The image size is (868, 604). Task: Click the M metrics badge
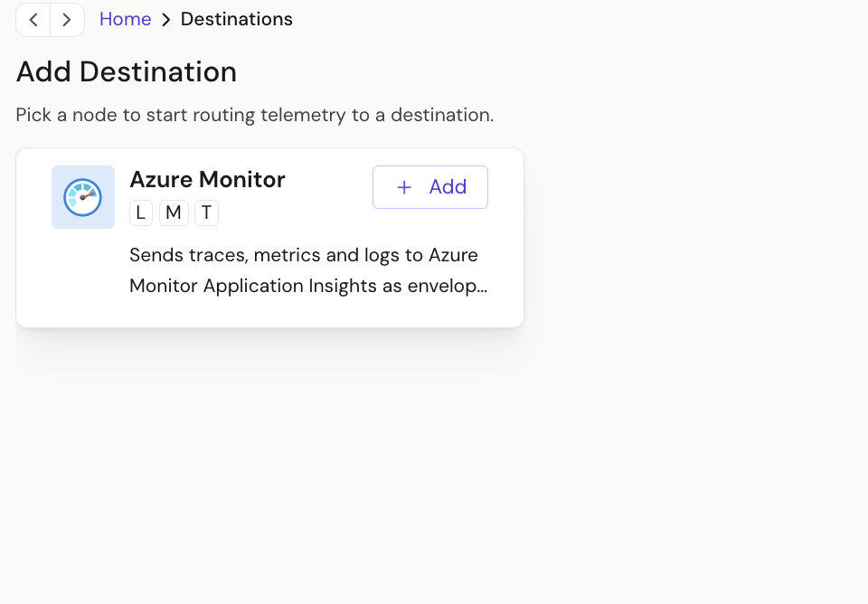(174, 212)
